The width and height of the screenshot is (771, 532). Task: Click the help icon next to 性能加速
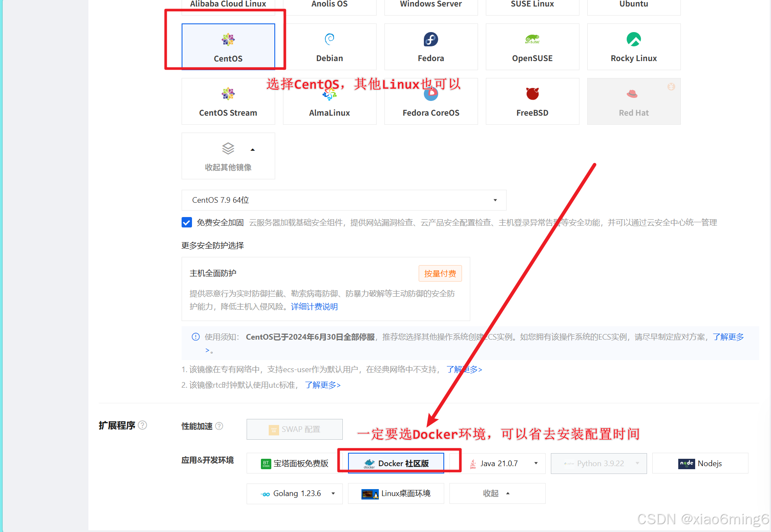click(219, 426)
